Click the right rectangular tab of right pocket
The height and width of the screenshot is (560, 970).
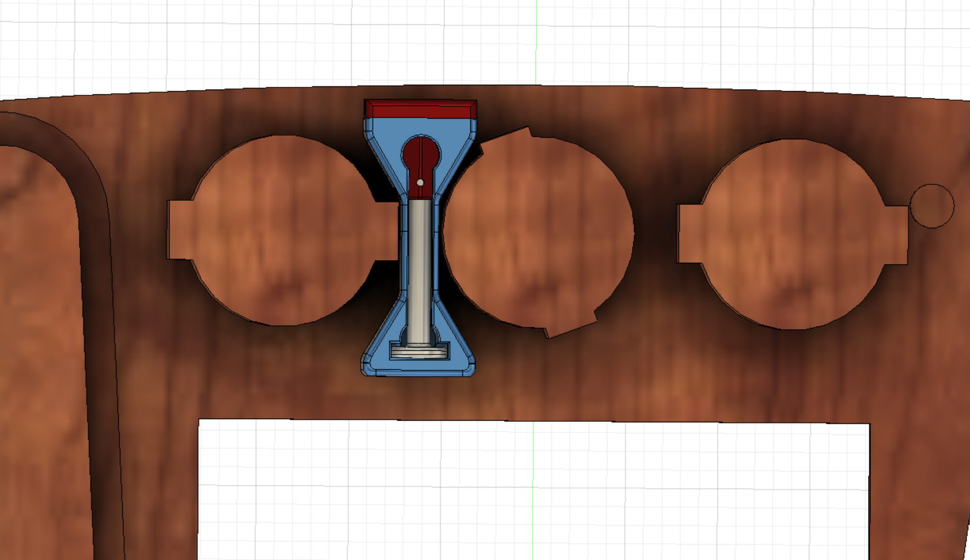tap(896, 235)
